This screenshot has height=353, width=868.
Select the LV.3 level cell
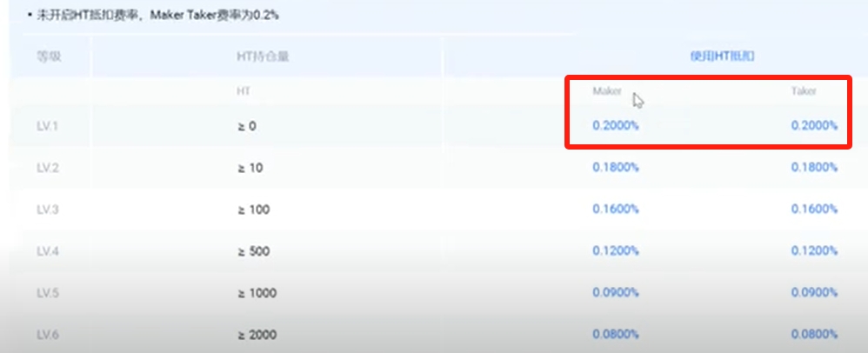click(x=48, y=210)
